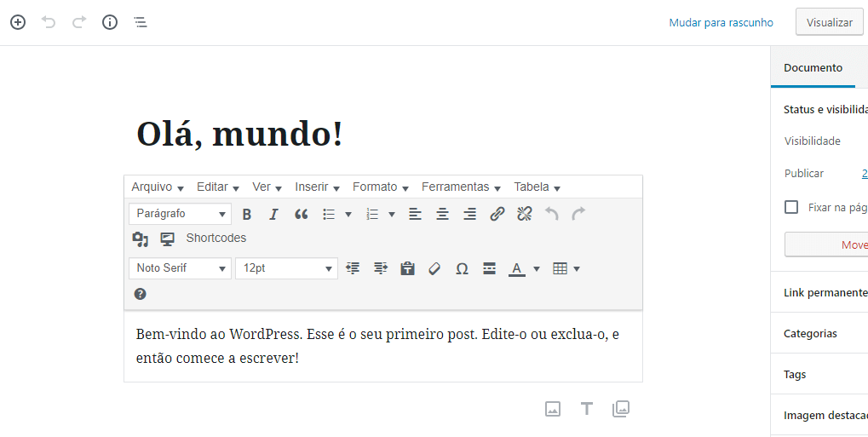Expand the Imagem destacada panel
The height and width of the screenshot is (437, 868).
click(819, 416)
